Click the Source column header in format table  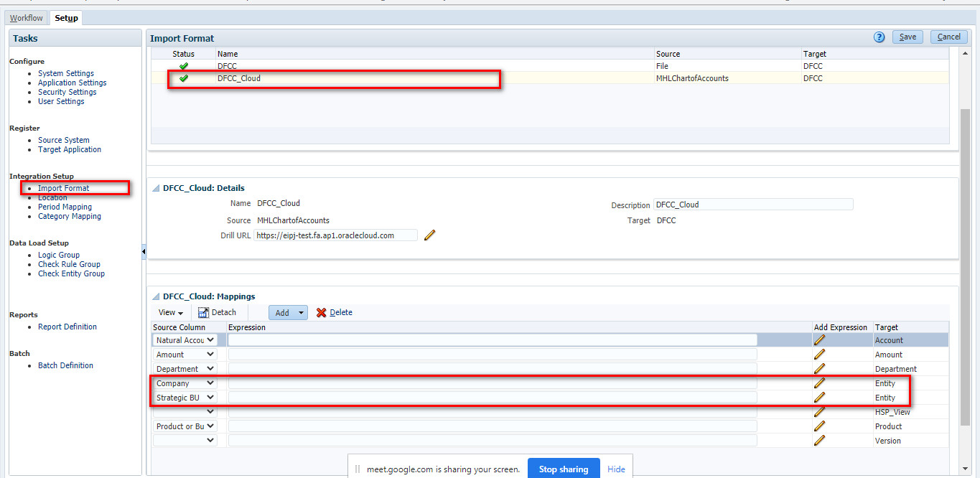coord(668,54)
